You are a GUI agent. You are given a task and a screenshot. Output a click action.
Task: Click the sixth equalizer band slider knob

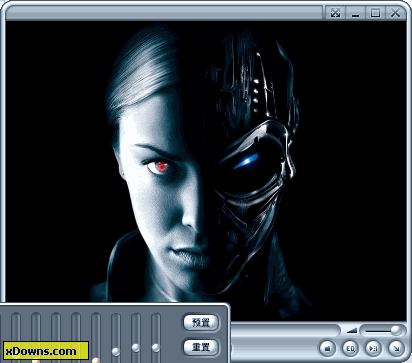(116, 352)
